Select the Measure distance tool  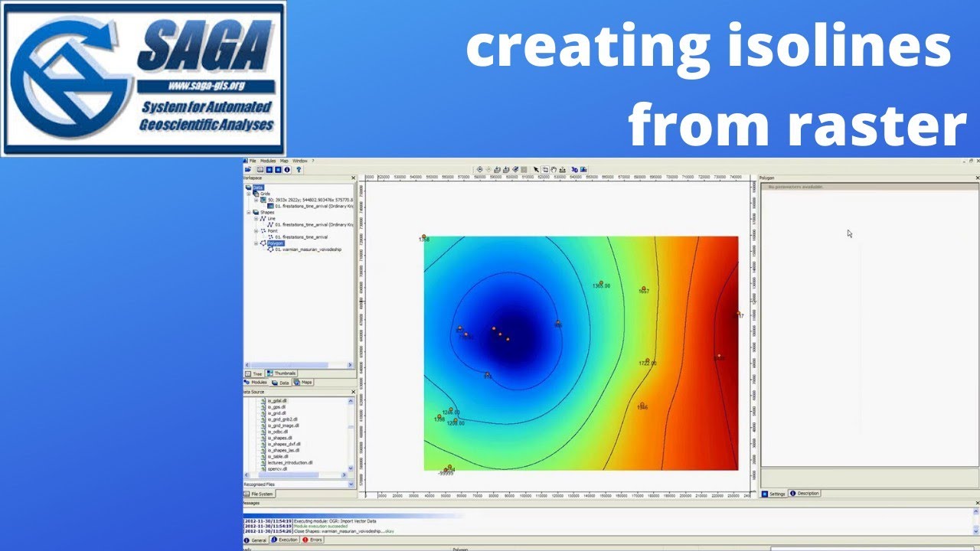(x=563, y=169)
